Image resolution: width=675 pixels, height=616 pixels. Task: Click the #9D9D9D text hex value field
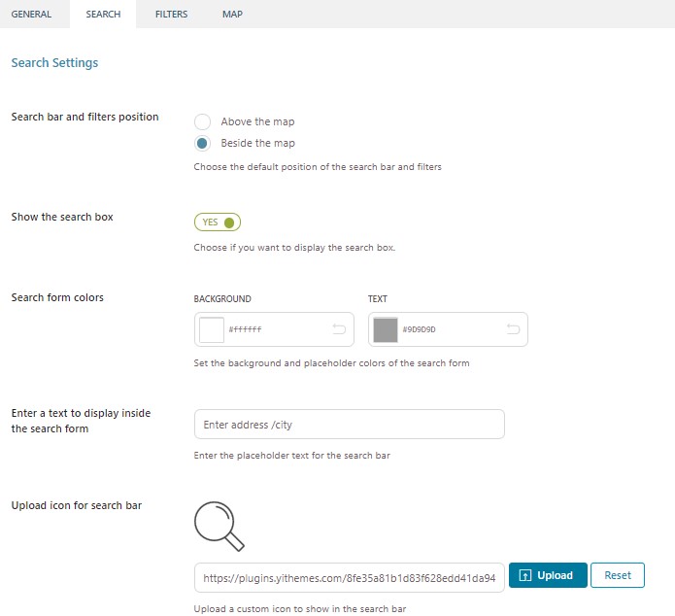450,329
